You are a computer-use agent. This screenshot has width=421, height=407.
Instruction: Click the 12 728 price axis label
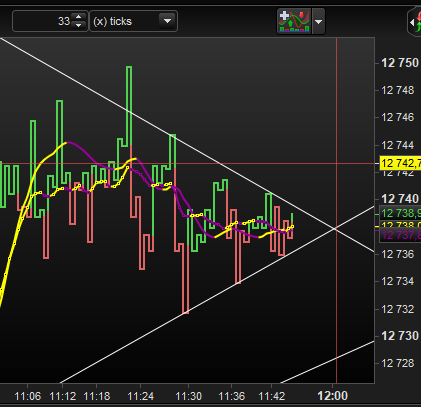[398, 363]
